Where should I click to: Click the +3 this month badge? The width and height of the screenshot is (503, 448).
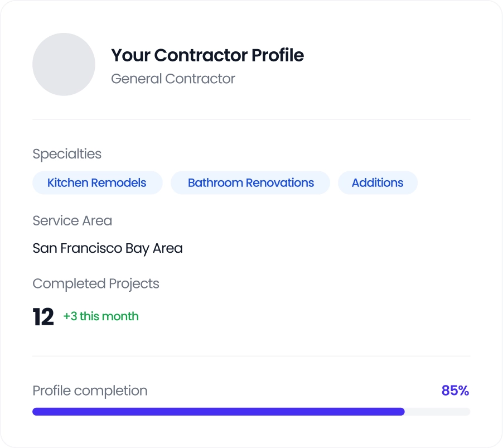pyautogui.click(x=101, y=316)
